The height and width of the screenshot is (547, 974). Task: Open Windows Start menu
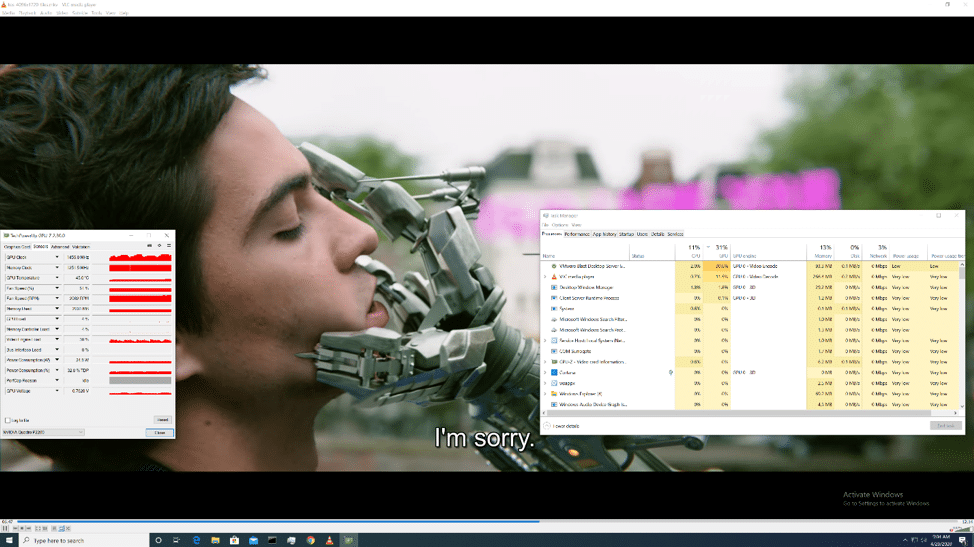pyautogui.click(x=9, y=540)
